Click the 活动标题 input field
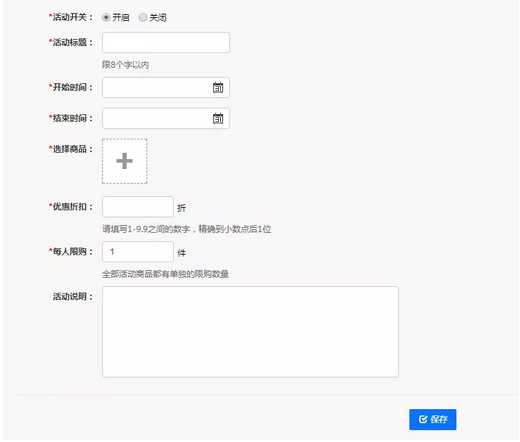 (166, 42)
